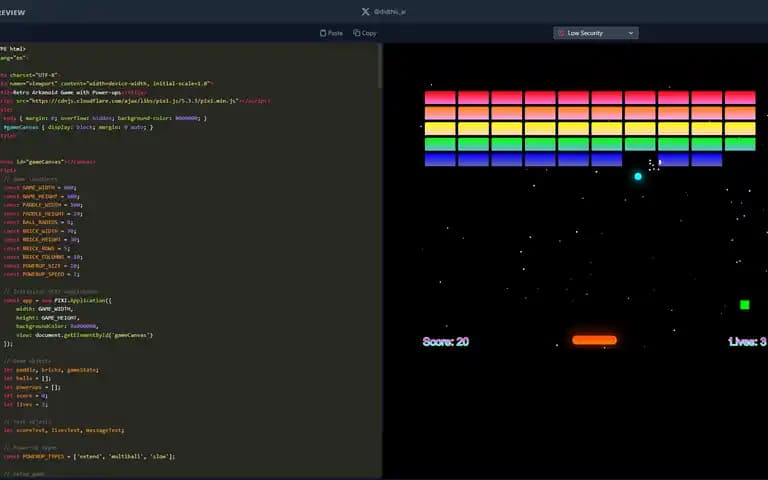
Task: Click the leftmost yellow brick
Action: [440, 128]
